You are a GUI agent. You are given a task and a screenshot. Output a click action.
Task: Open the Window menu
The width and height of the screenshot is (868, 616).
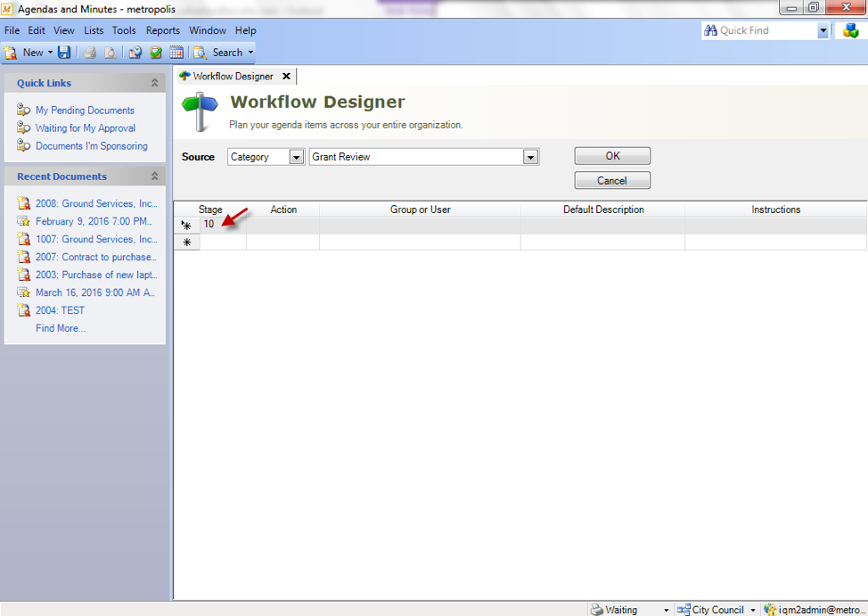point(208,30)
